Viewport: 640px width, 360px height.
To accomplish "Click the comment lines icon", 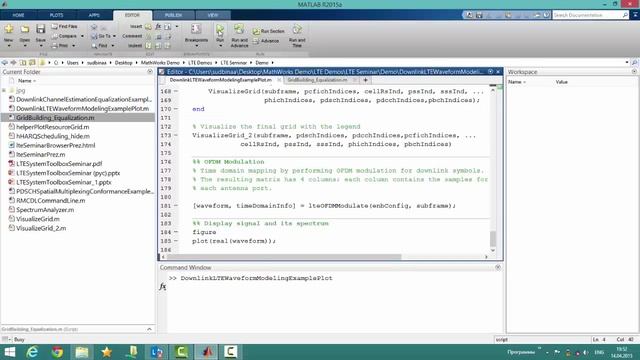I will pyautogui.click(x=149, y=36).
